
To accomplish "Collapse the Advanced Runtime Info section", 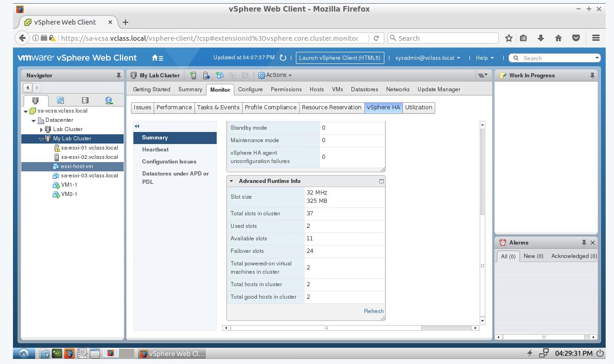I will [x=231, y=181].
